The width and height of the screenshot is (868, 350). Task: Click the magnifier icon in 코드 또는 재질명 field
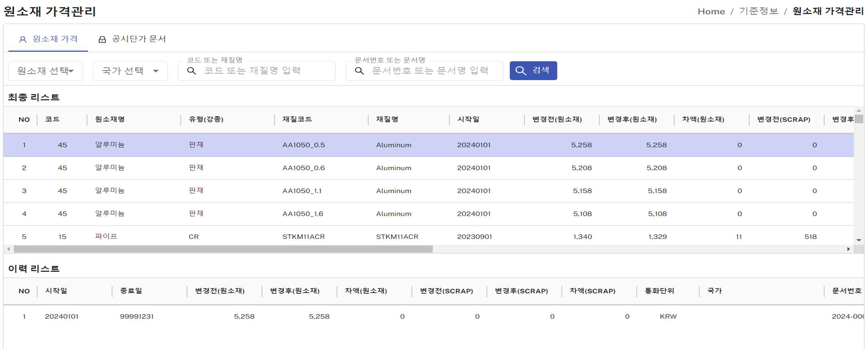192,71
